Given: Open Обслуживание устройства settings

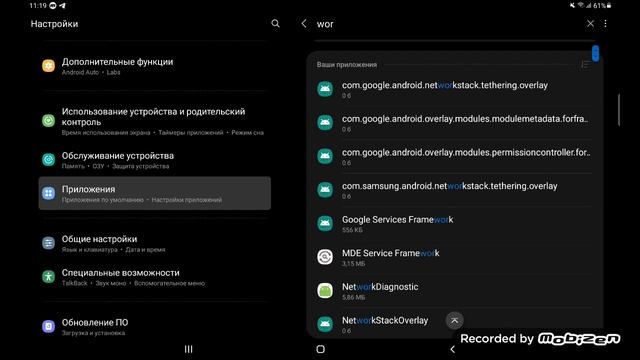Looking at the screenshot, I should pyautogui.click(x=155, y=160).
